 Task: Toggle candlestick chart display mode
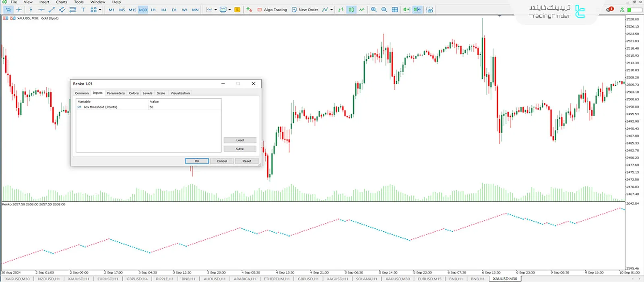[x=351, y=10]
